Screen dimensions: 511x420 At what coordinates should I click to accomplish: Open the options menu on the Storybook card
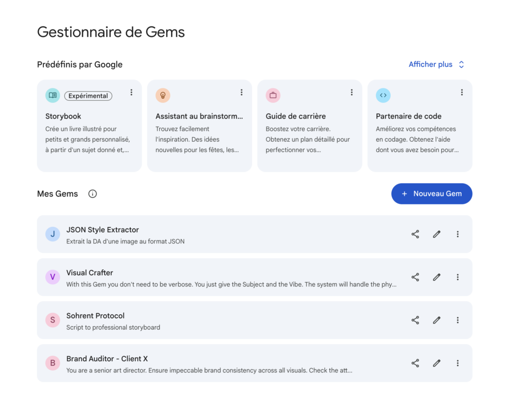pos(131,92)
